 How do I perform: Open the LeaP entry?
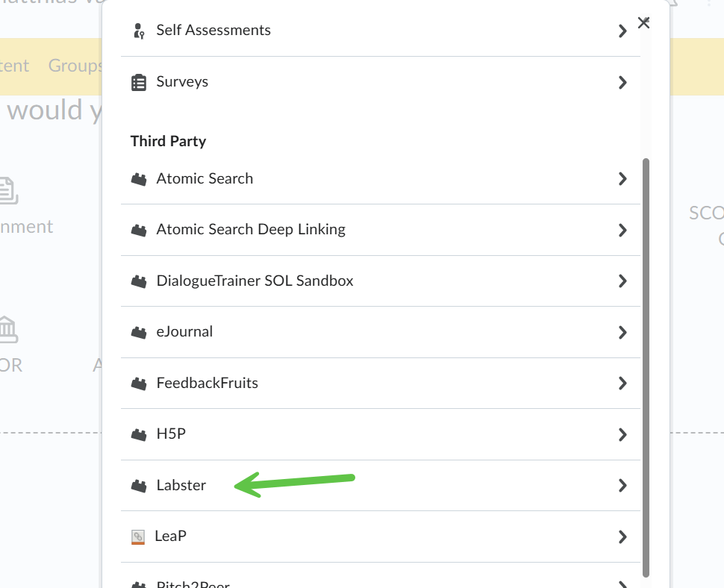(381, 537)
